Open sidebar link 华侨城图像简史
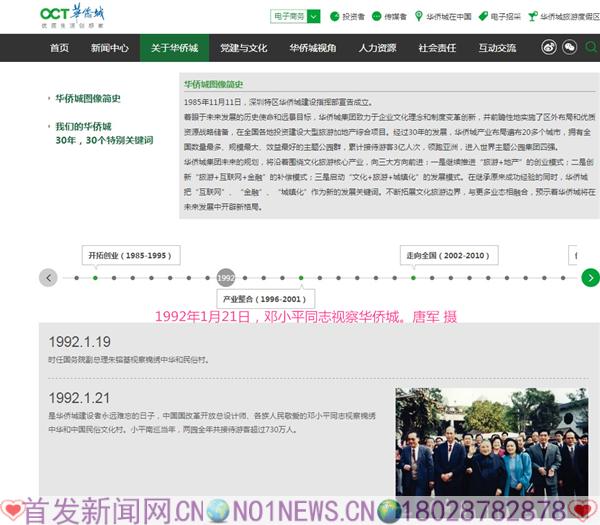600x525 pixels. click(88, 98)
